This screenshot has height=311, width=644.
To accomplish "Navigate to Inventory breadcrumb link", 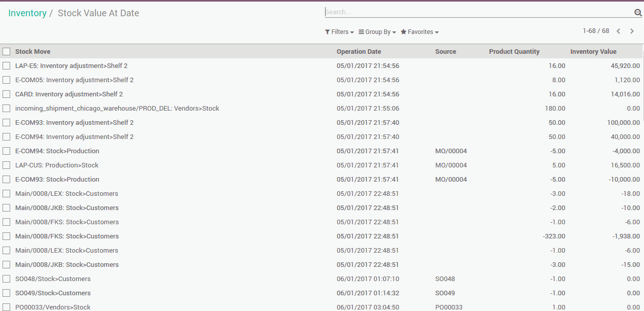I will (x=27, y=13).
